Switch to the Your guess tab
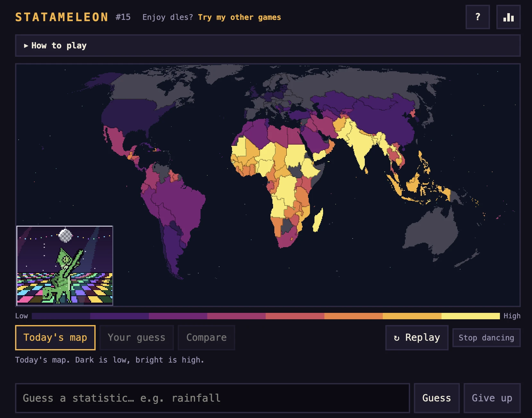This screenshot has height=418, width=532. point(136,338)
